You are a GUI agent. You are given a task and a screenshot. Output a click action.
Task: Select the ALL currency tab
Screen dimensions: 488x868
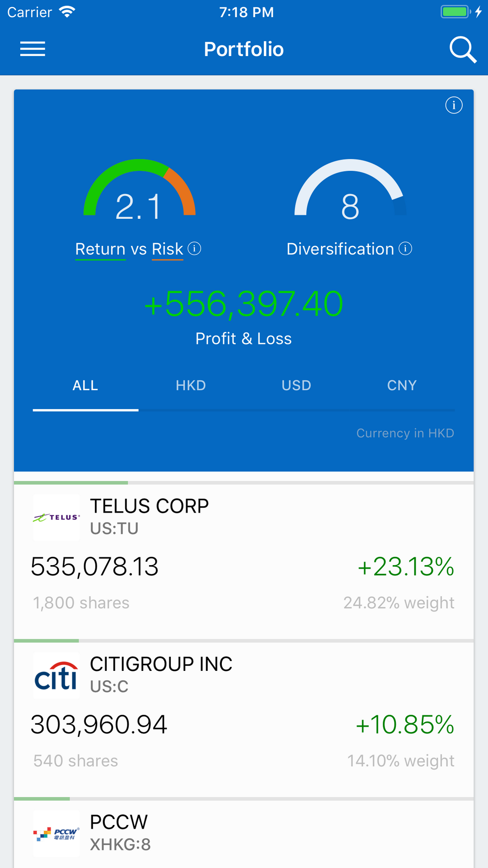(x=85, y=386)
